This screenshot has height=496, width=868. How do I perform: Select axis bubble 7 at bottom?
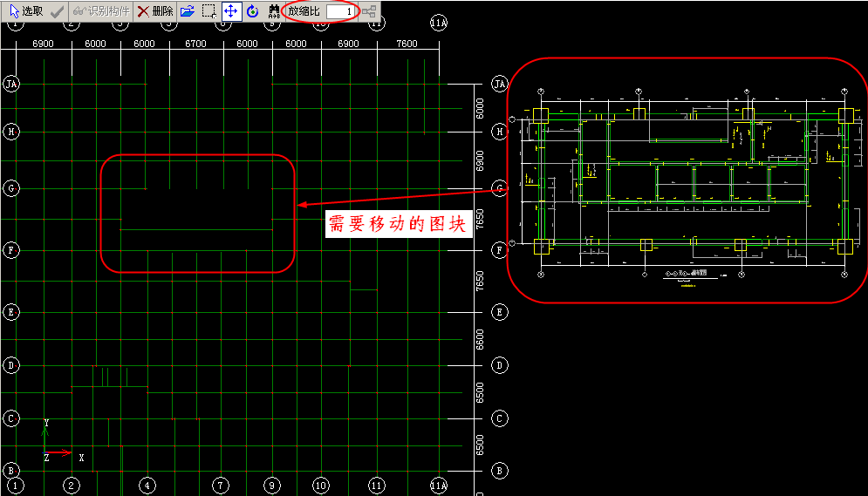tap(221, 486)
